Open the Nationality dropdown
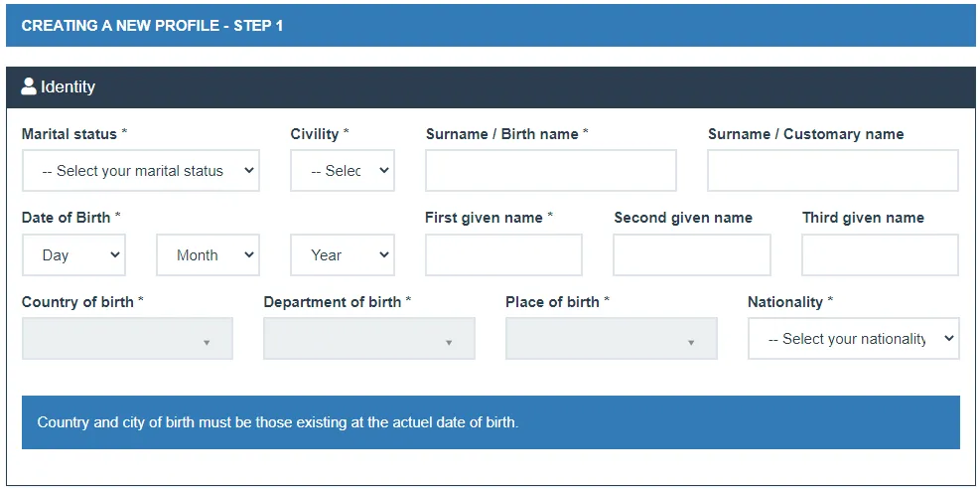 [853, 339]
